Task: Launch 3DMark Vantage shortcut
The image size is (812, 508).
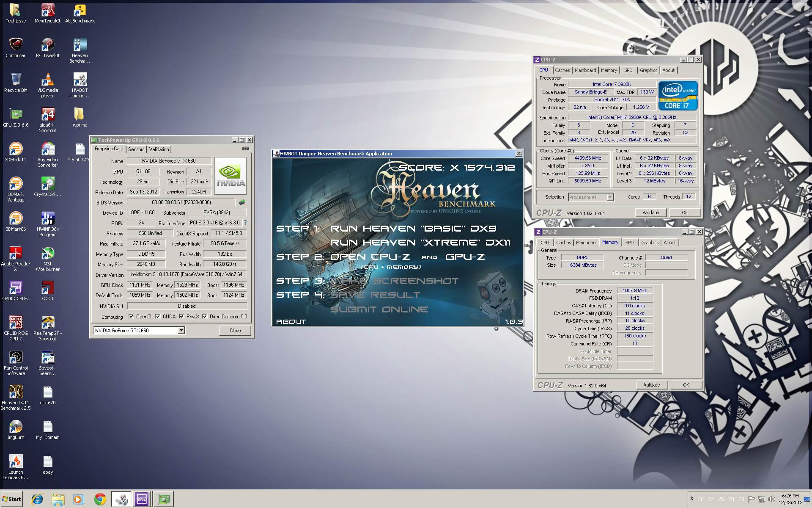Action: click(16, 190)
